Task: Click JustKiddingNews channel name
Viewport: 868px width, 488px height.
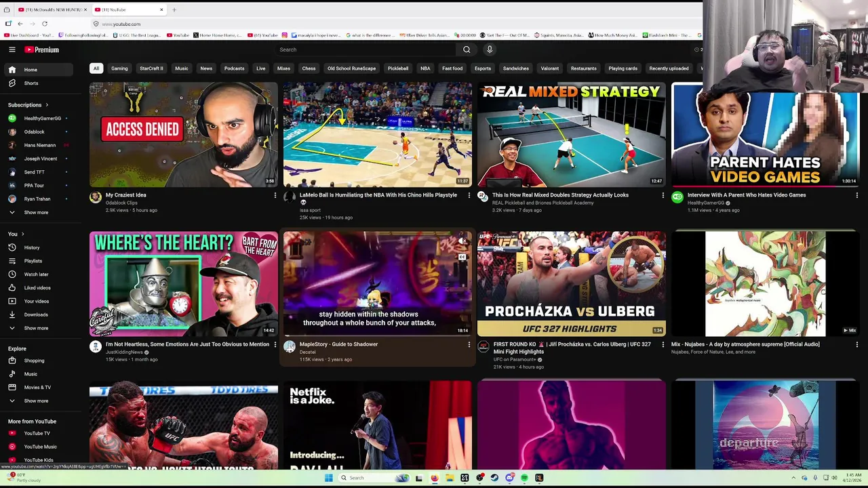Action: pyautogui.click(x=124, y=352)
